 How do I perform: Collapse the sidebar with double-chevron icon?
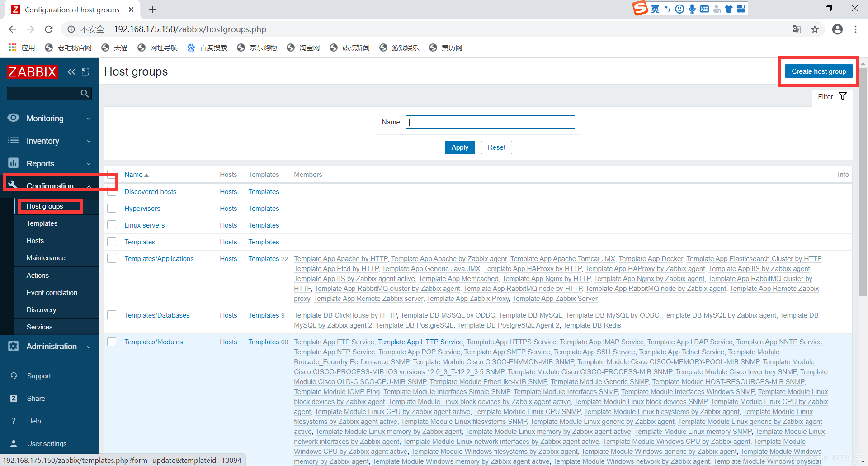[x=71, y=71]
